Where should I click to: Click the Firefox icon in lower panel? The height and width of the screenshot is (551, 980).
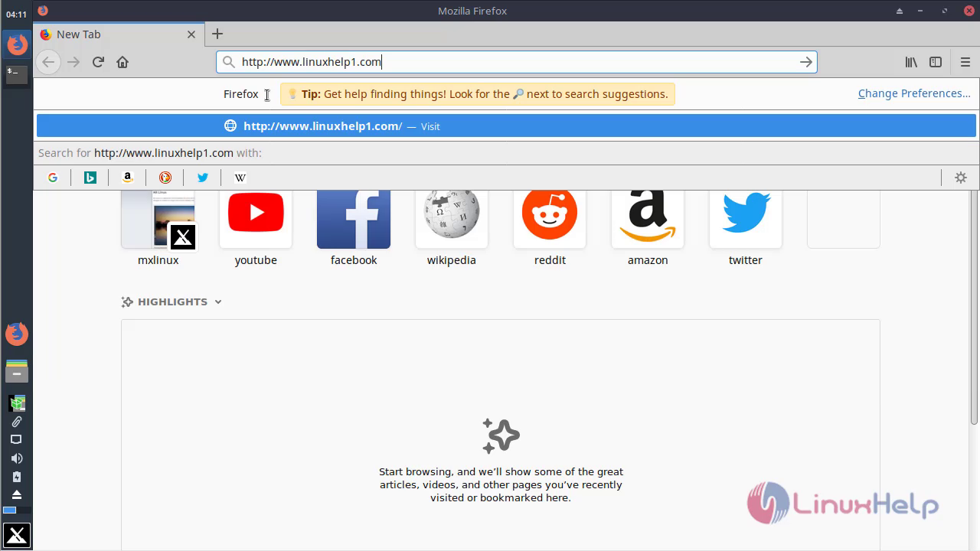(17, 334)
